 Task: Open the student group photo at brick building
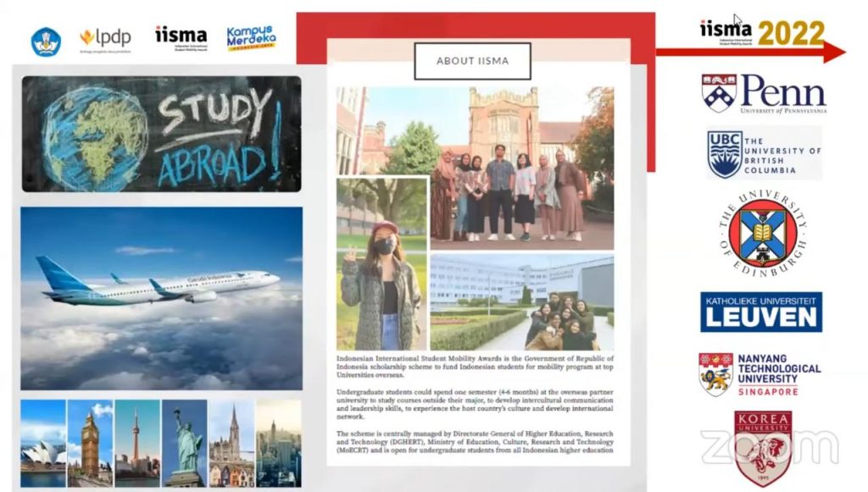pyautogui.click(x=522, y=168)
